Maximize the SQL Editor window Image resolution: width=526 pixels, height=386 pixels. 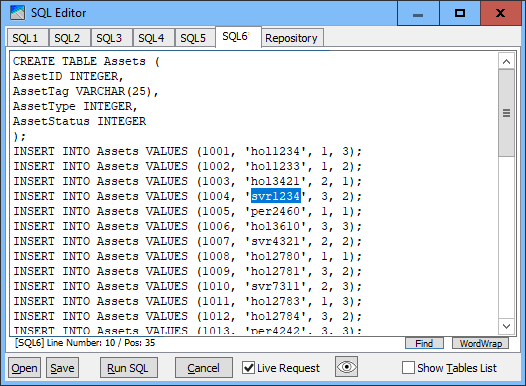click(x=460, y=13)
